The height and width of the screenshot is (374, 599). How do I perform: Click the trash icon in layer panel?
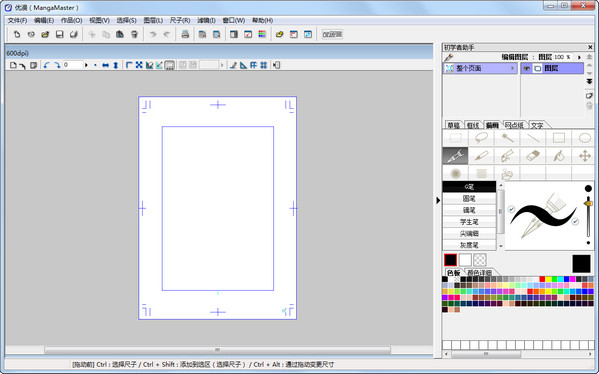(589, 105)
